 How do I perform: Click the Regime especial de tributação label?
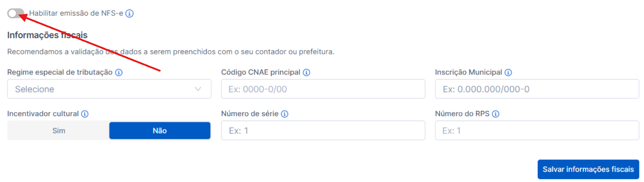point(60,73)
